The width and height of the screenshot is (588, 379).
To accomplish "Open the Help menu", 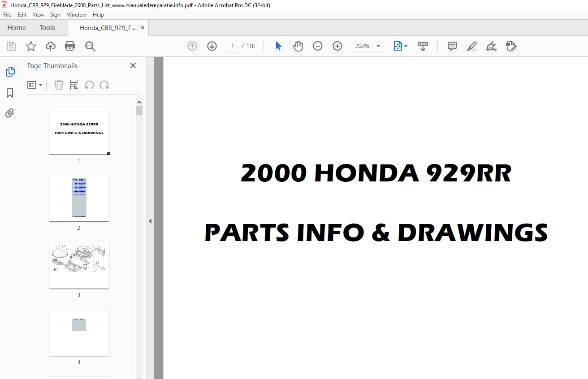I will [98, 15].
